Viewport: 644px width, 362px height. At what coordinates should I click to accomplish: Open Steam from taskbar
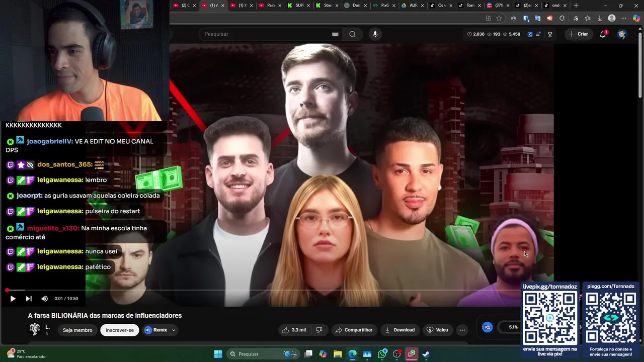[x=426, y=354]
